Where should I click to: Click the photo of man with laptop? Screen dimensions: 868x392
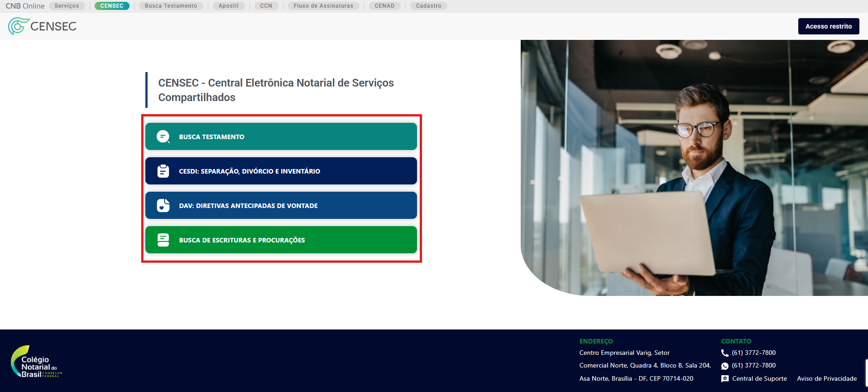(694, 168)
